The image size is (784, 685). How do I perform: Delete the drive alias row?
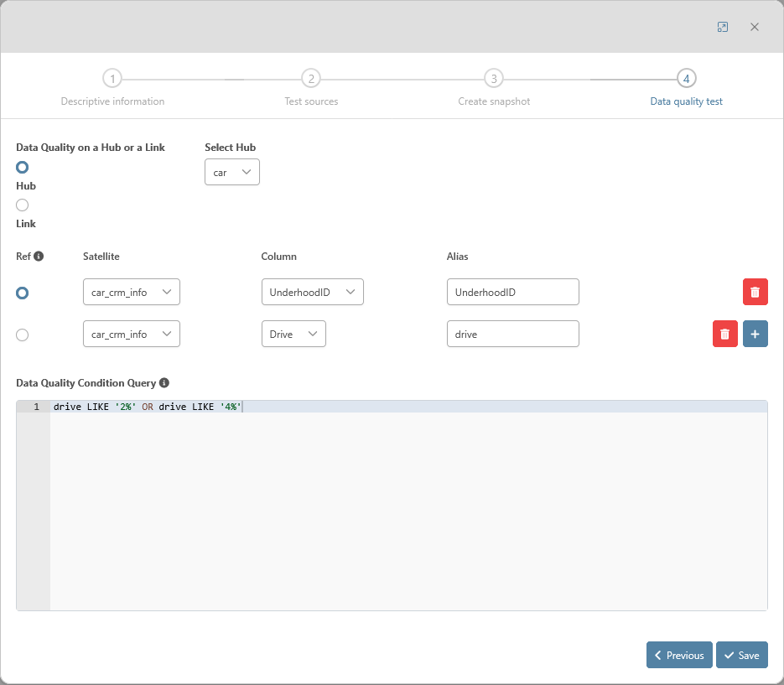724,334
